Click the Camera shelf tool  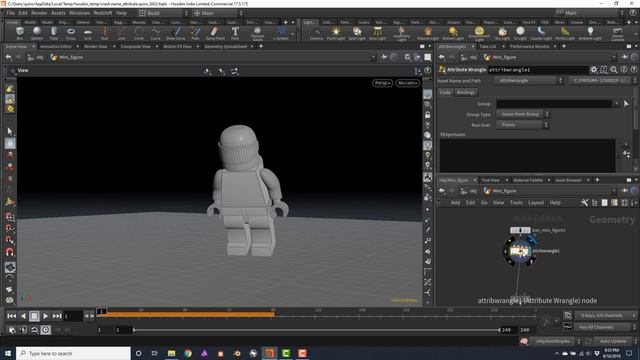(x=316, y=33)
